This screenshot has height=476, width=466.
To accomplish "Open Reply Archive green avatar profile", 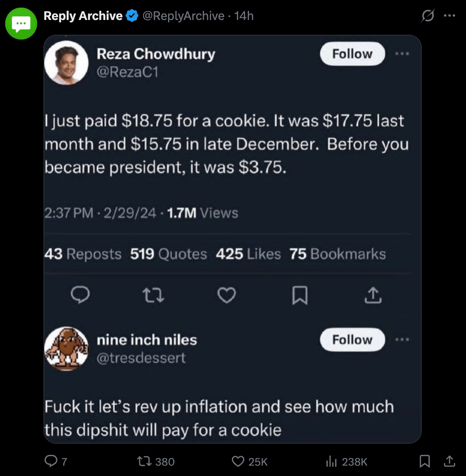I will 21,24.
